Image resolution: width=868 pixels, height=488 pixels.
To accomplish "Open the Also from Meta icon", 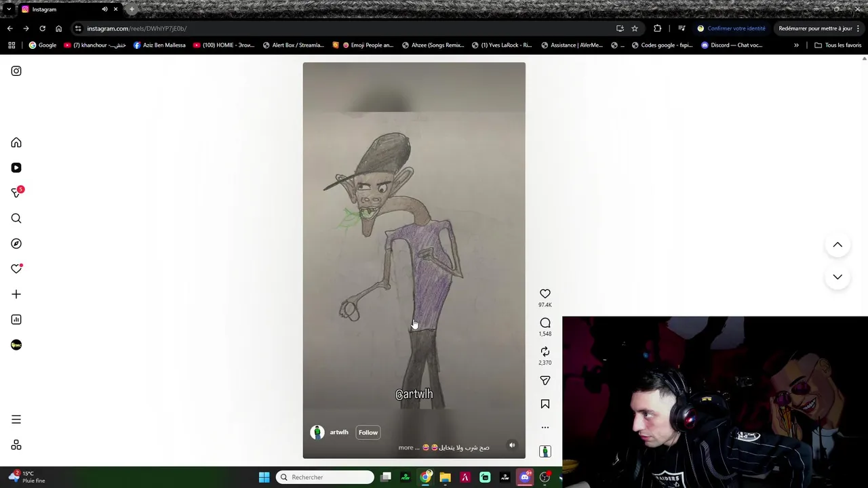I will tap(16, 445).
